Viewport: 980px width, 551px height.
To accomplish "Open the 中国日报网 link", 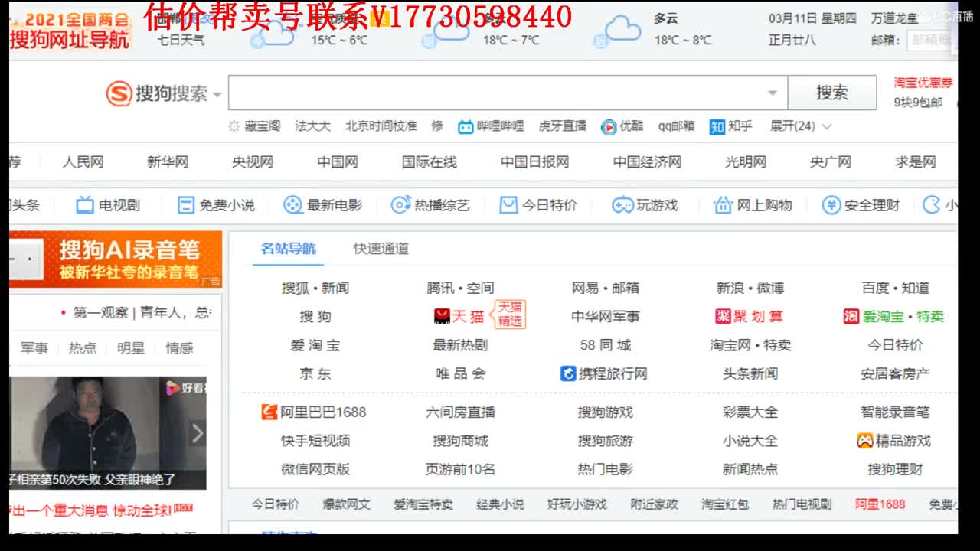I will click(535, 161).
